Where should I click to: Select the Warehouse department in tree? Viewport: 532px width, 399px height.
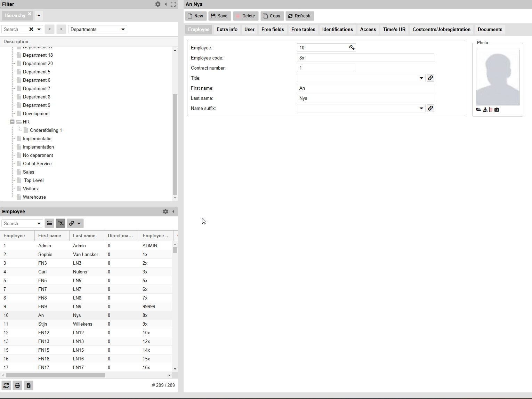[x=34, y=197]
